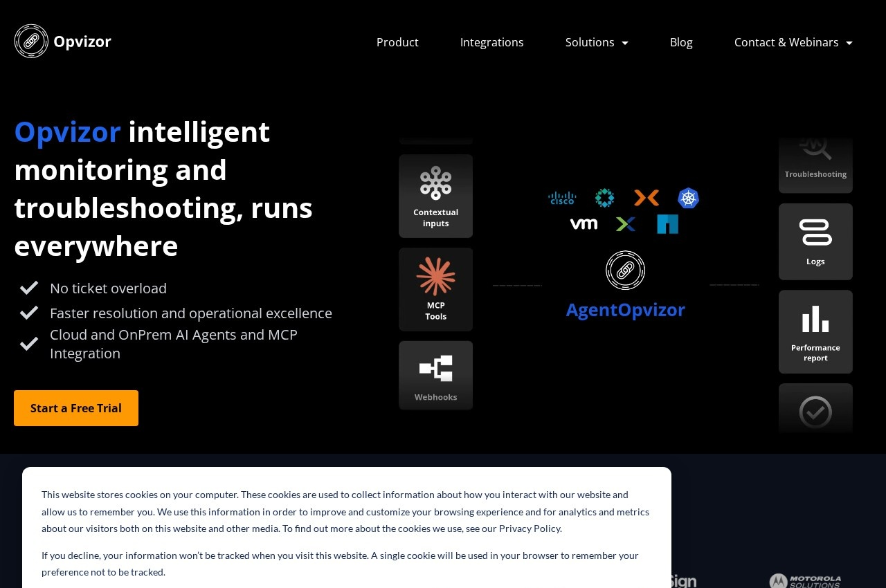Open the Integrations page
The width and height of the screenshot is (886, 588).
click(x=492, y=42)
